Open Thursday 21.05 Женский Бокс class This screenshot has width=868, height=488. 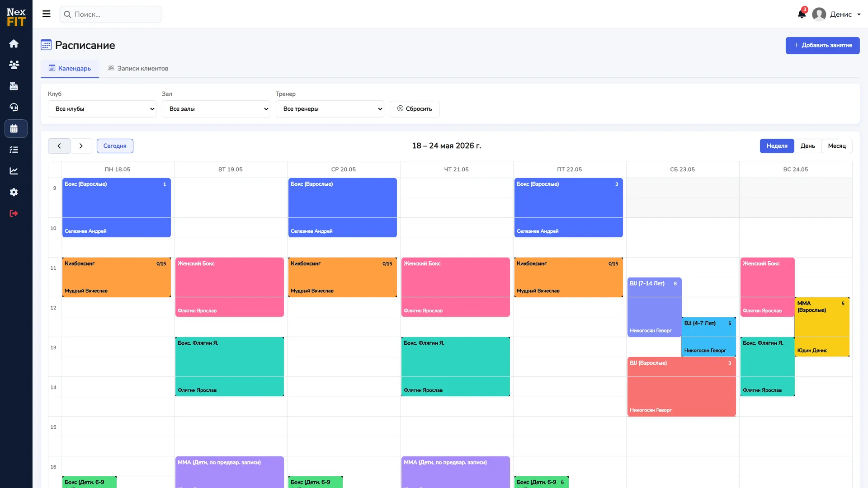[456, 287]
